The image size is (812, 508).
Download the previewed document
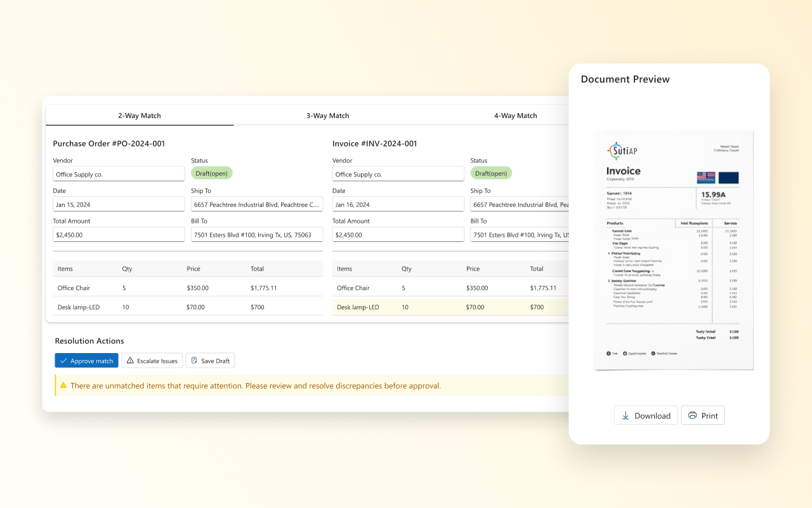point(645,415)
